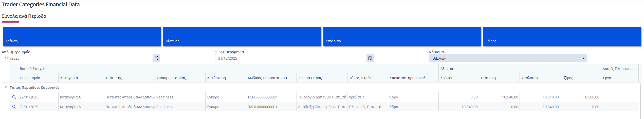The image size is (644, 119).
Task: Sort by Υποκατάστημα Συναλ... column header
Action: pos(413,78)
